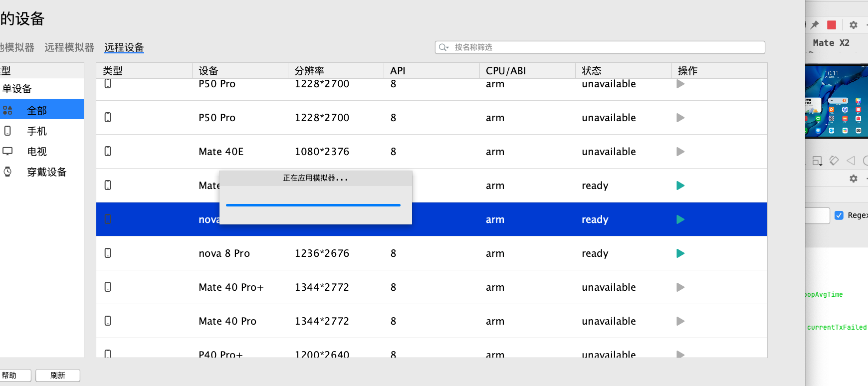Click the watch icon beside 穿戴设备
868x386 pixels.
point(7,172)
